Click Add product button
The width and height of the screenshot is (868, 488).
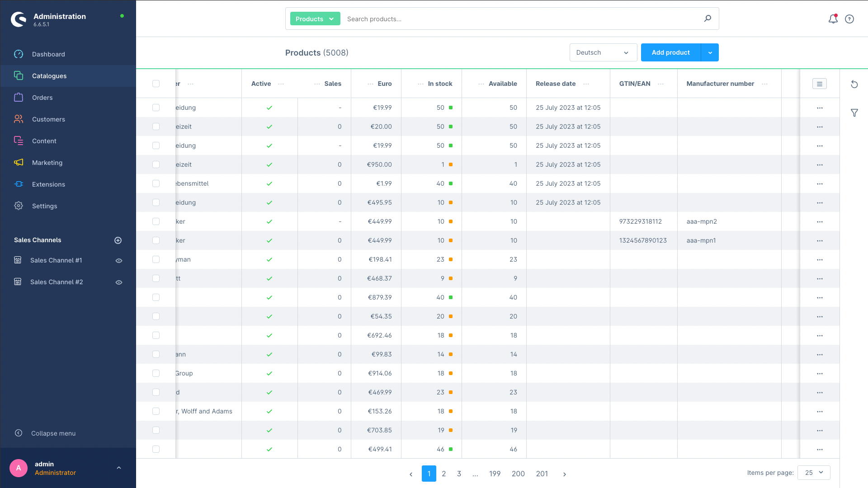[x=670, y=52]
